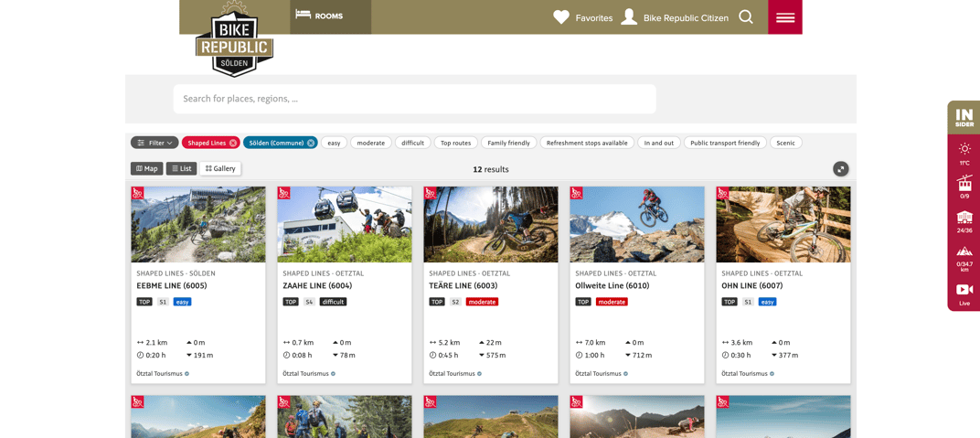This screenshot has height=438, width=980.
Task: Click bike badge icon on ZAAHE card
Action: [283, 193]
